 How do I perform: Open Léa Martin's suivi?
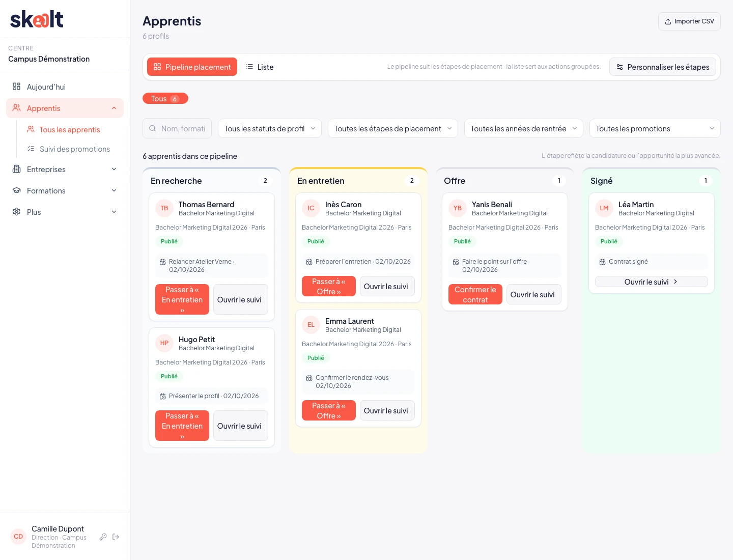652,282
